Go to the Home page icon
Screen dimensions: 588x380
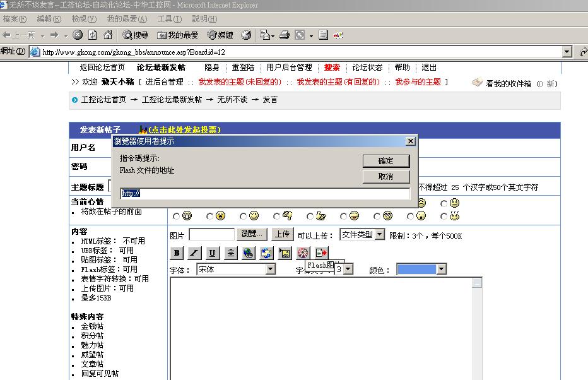108,35
